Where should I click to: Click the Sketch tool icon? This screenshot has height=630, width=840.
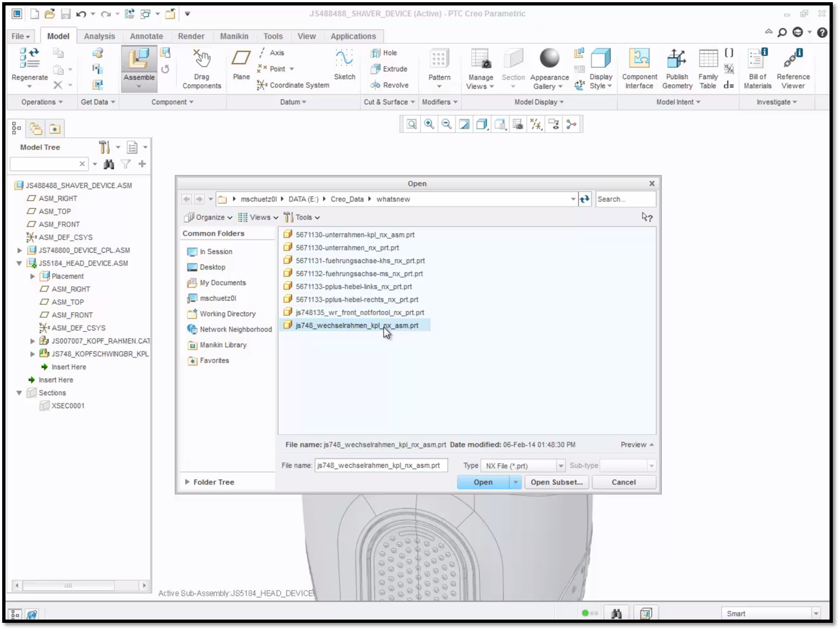(x=344, y=58)
